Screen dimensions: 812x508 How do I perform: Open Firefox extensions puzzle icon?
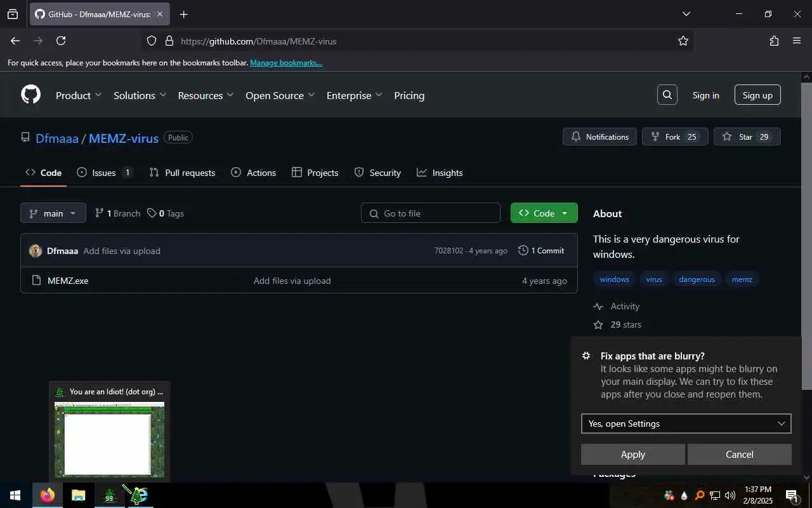(774, 41)
